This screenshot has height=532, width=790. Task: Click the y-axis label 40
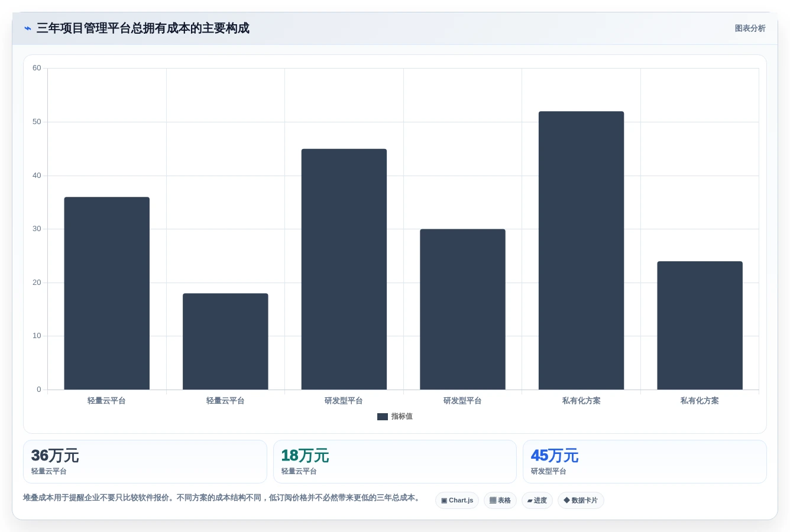37,176
